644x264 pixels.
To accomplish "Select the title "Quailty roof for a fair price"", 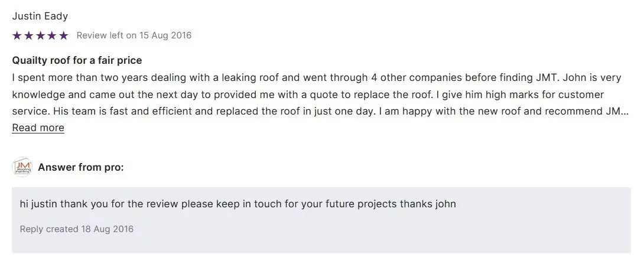I will pos(77,60).
